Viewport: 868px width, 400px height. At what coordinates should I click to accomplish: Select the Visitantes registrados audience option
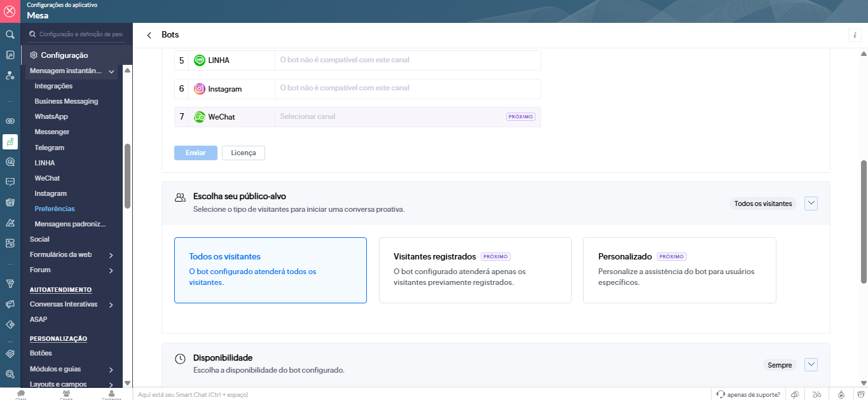coord(475,270)
